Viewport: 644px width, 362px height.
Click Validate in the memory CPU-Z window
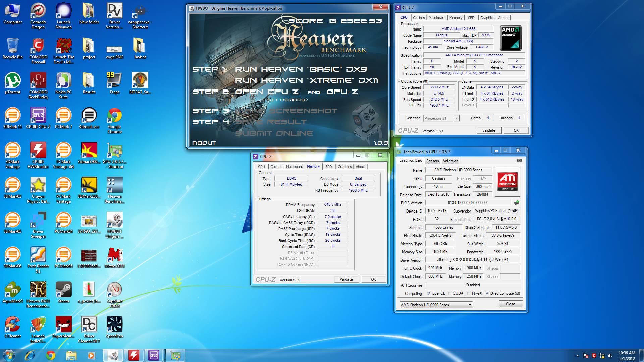click(x=346, y=279)
